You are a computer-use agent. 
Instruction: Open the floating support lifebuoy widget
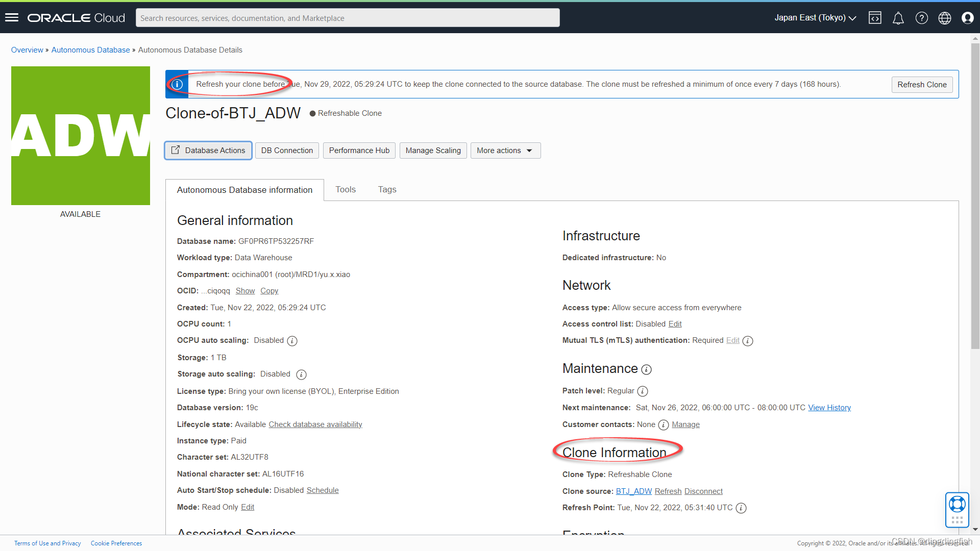[957, 510]
